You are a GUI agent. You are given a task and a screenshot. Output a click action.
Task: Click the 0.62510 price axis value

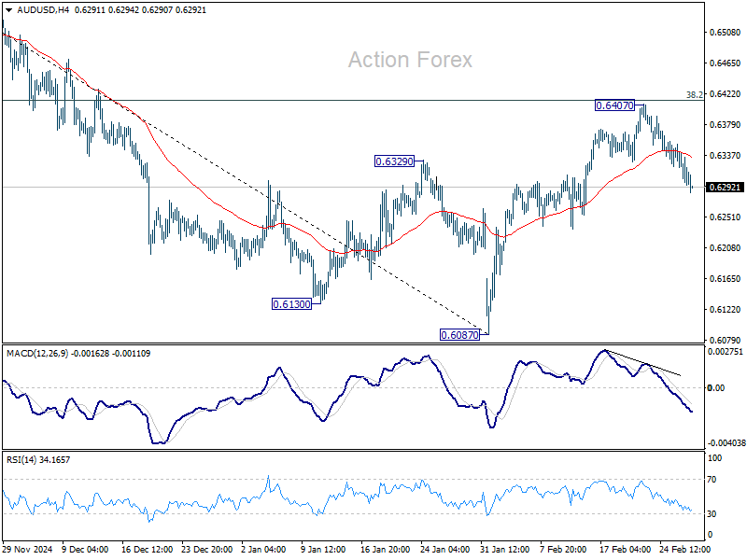pos(726,217)
